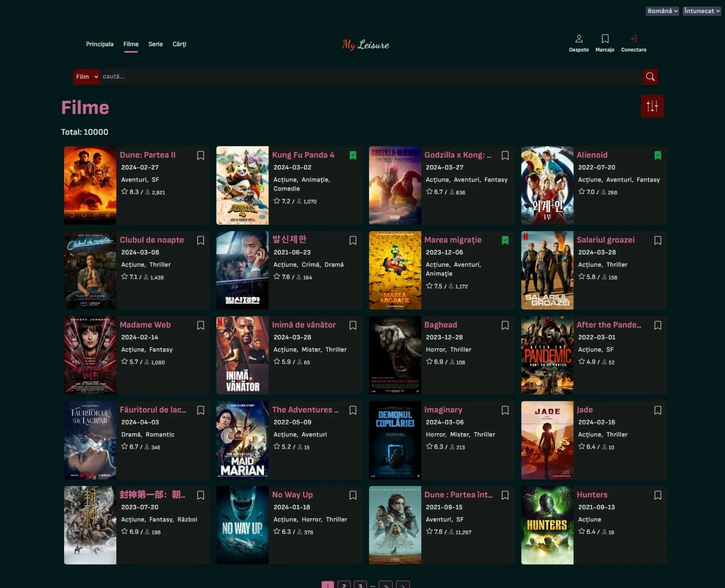Click bookmark icon on Dune: Partea întâi
Screen dimensions: 725x588
coord(505,496)
